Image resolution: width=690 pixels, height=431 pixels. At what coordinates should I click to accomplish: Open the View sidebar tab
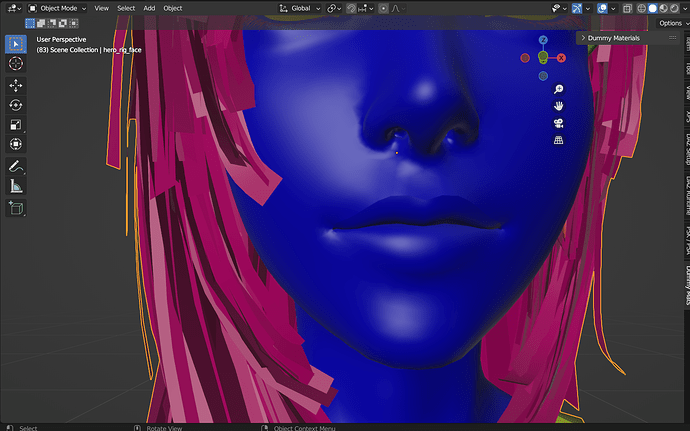[687, 92]
